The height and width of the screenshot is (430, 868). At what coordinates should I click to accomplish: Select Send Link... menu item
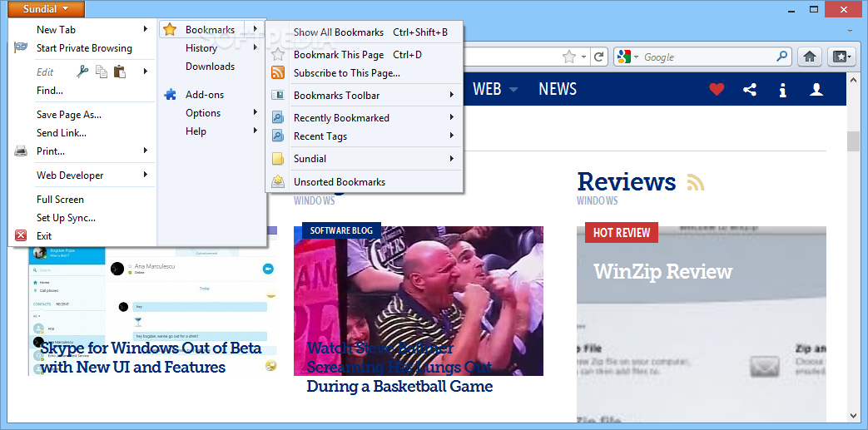62,133
